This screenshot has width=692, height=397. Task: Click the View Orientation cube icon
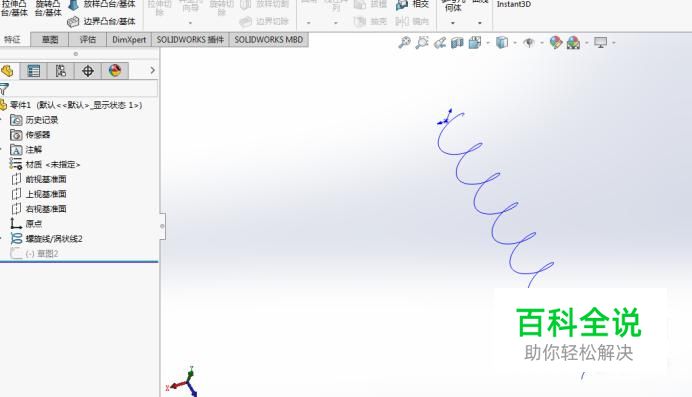474,42
